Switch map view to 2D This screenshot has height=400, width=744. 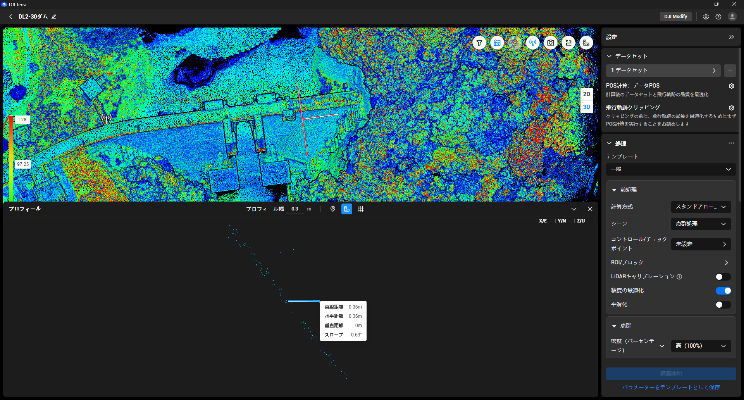coord(587,94)
